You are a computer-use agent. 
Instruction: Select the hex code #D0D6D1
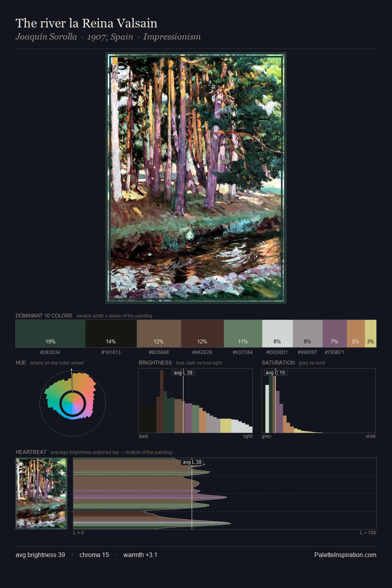[277, 352]
